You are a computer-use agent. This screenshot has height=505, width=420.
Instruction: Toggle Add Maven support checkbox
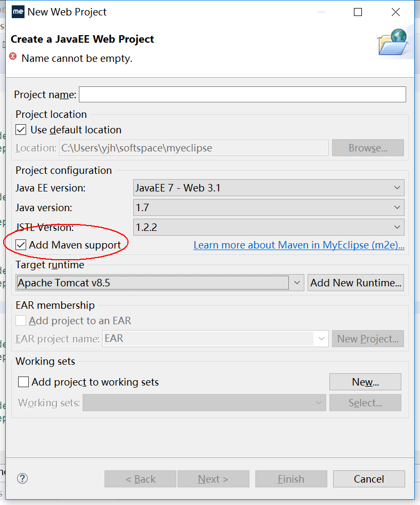tap(21, 245)
